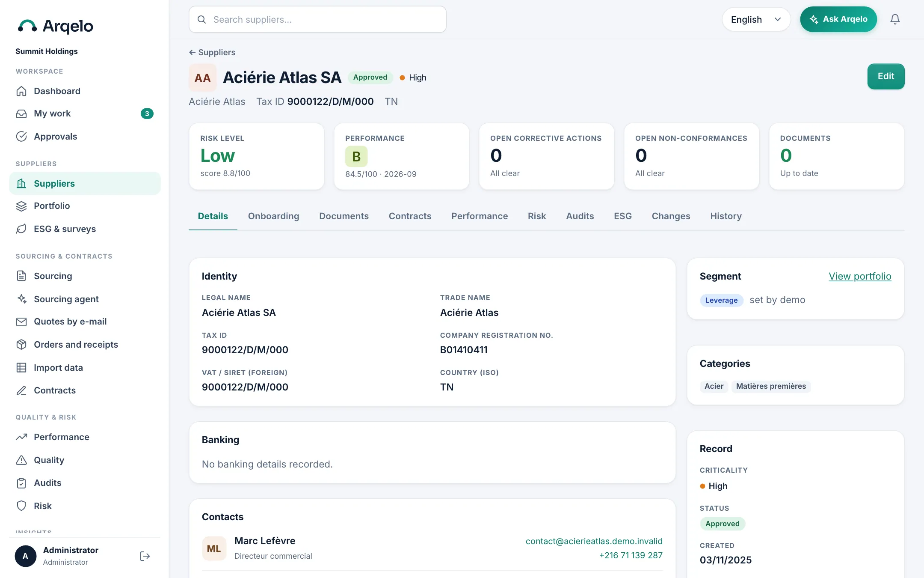Screen dimensions: 924x578
Task: Click the Summit Holdings workspace name
Action: pos(47,51)
